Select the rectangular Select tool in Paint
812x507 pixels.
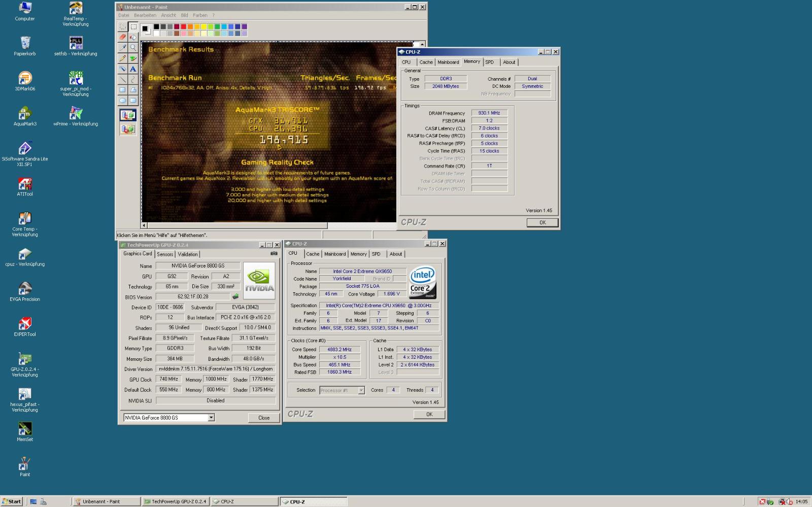133,26
